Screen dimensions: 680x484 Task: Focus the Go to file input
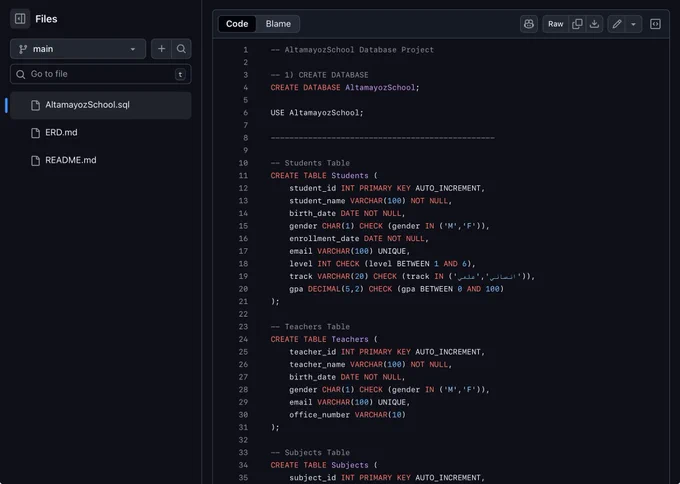tap(101, 74)
